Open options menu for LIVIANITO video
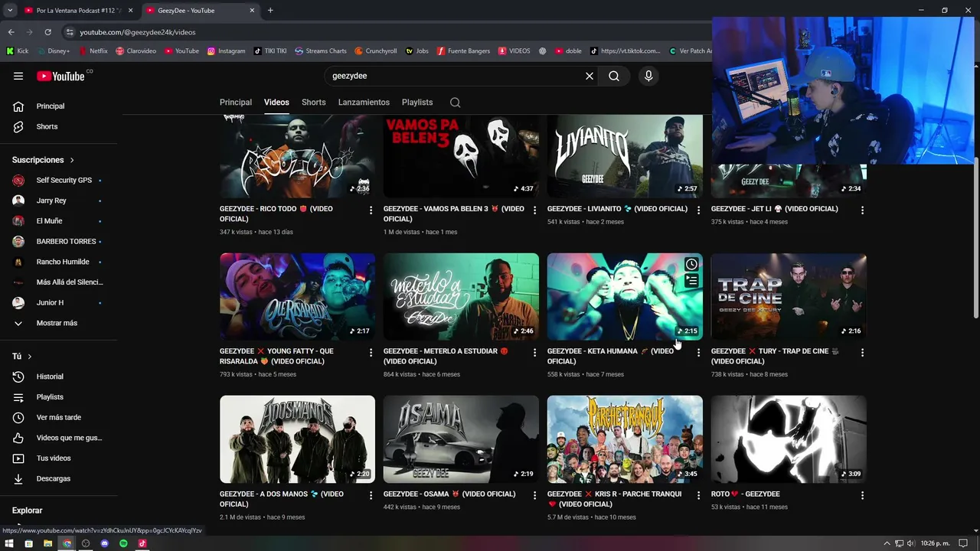The height and width of the screenshot is (551, 980). (698, 210)
